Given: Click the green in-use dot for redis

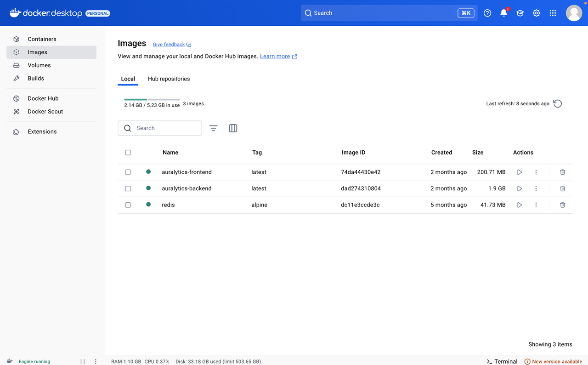Looking at the screenshot, I should (148, 205).
